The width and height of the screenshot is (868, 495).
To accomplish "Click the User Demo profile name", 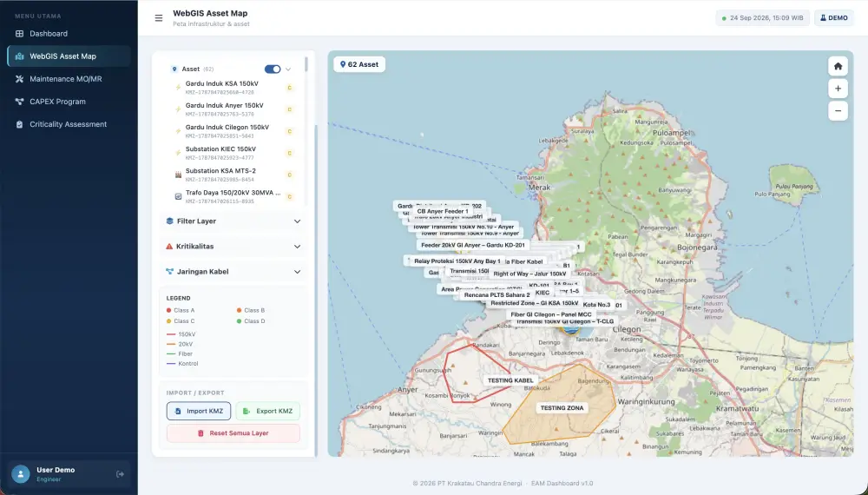I will tap(56, 470).
